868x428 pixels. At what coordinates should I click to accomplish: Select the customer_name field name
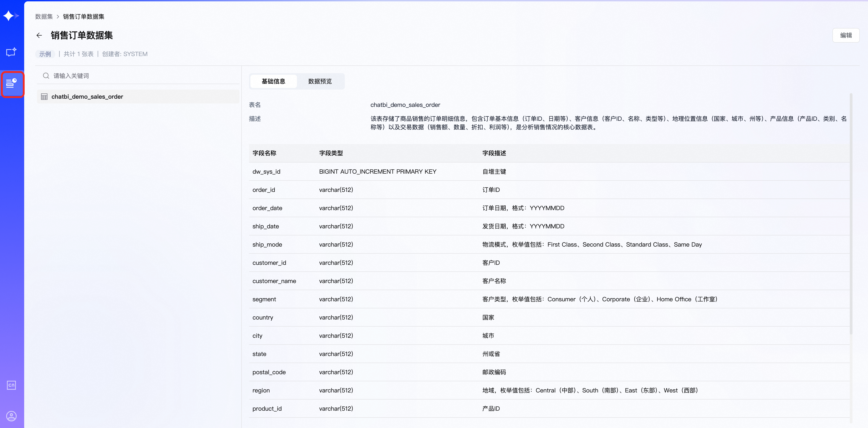point(274,281)
